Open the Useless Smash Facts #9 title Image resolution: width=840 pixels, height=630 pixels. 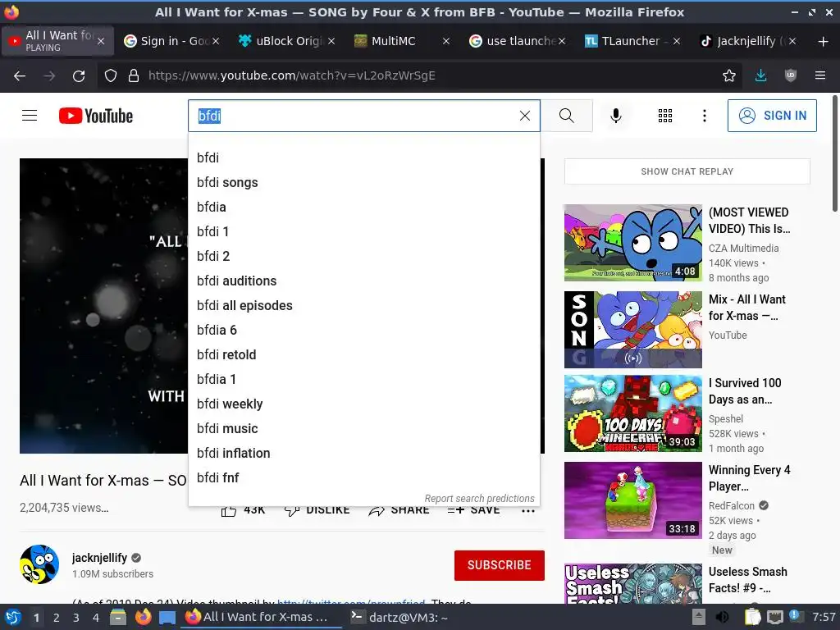(748, 580)
